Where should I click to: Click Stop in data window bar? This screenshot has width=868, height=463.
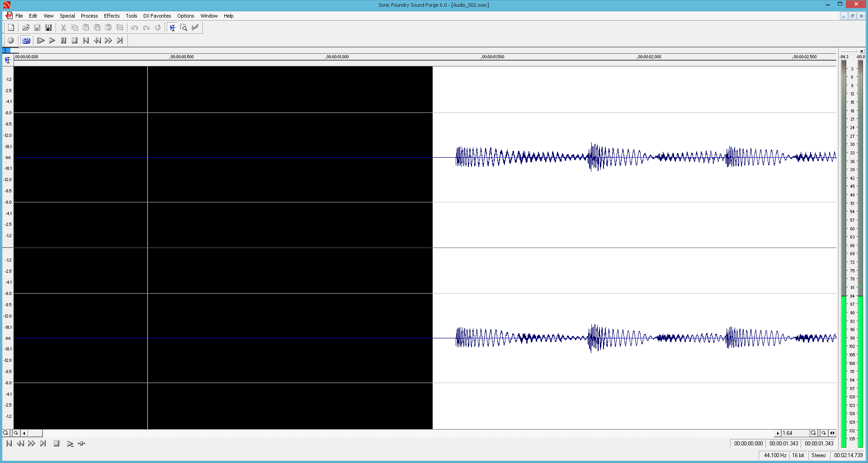coord(57,444)
